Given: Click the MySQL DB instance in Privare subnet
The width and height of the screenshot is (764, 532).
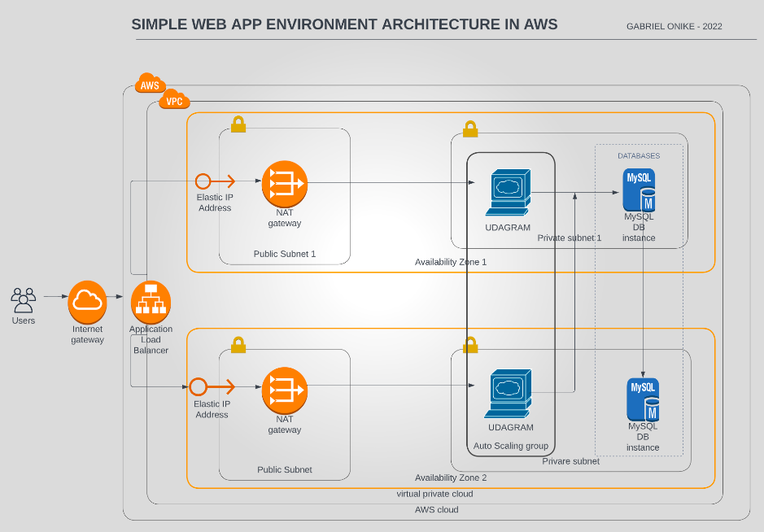Looking at the screenshot, I should [642, 398].
